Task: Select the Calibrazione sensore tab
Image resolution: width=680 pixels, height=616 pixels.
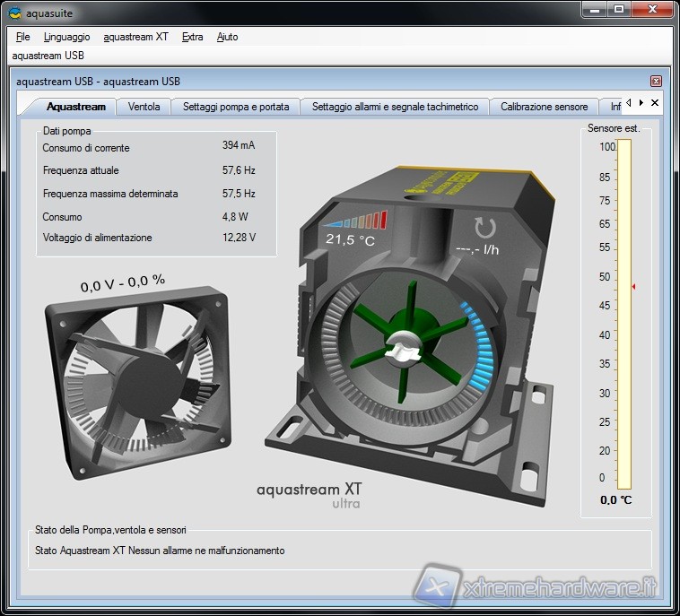Action: pos(544,107)
